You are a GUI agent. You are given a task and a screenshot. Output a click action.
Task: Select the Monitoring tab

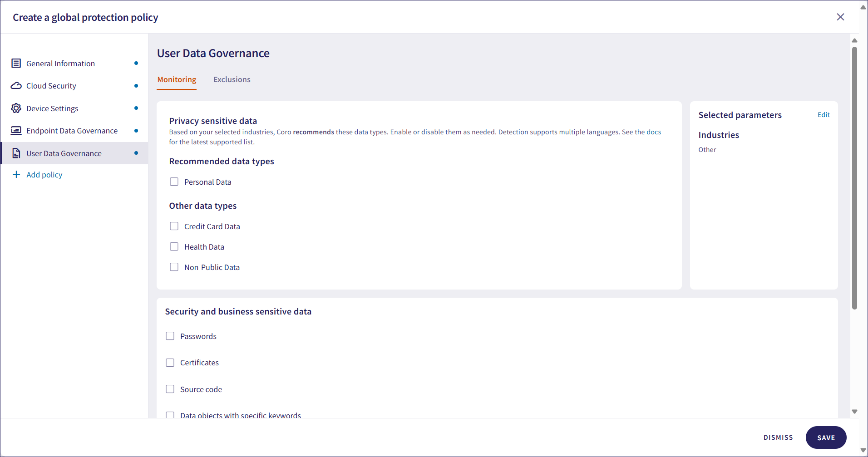coord(177,80)
